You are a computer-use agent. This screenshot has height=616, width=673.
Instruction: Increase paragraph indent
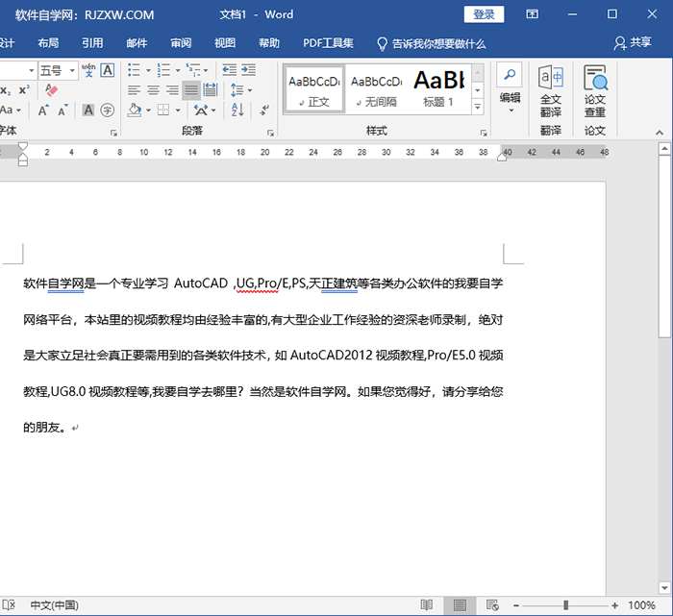248,70
